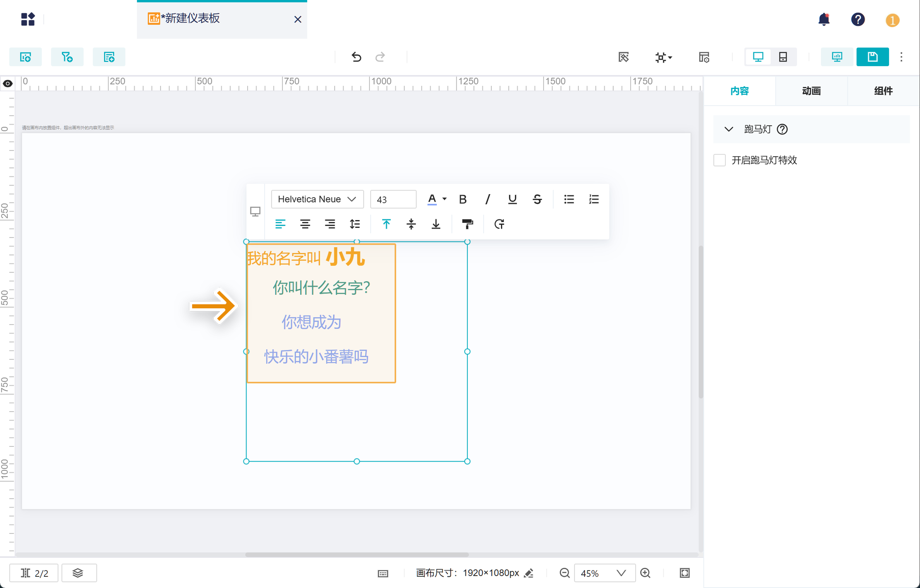This screenshot has height=588, width=920.
Task: Switch to mobile layout view
Action: [783, 57]
